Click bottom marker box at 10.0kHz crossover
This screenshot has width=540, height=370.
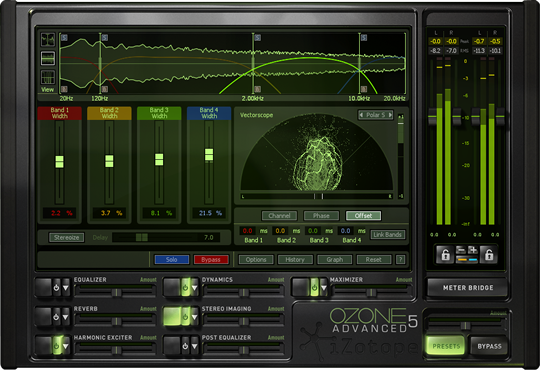(x=364, y=89)
